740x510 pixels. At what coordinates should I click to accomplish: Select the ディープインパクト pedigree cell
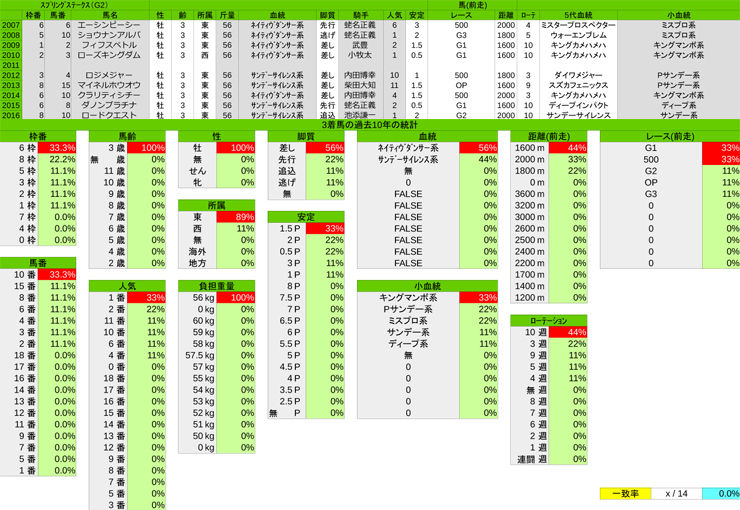(x=578, y=105)
